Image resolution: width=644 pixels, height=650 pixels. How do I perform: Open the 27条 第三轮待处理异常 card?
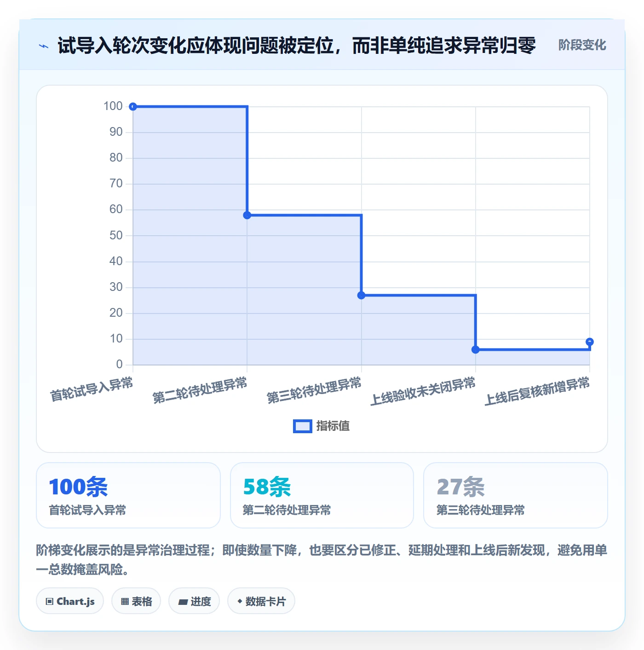[516, 495]
